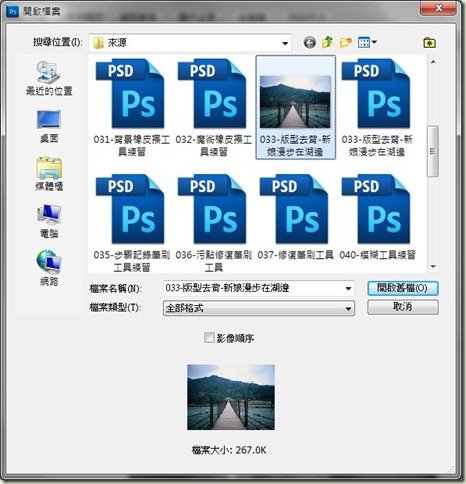Open 媒體櫃 libraries in the sidebar
The width and height of the screenshot is (466, 484).
click(49, 174)
